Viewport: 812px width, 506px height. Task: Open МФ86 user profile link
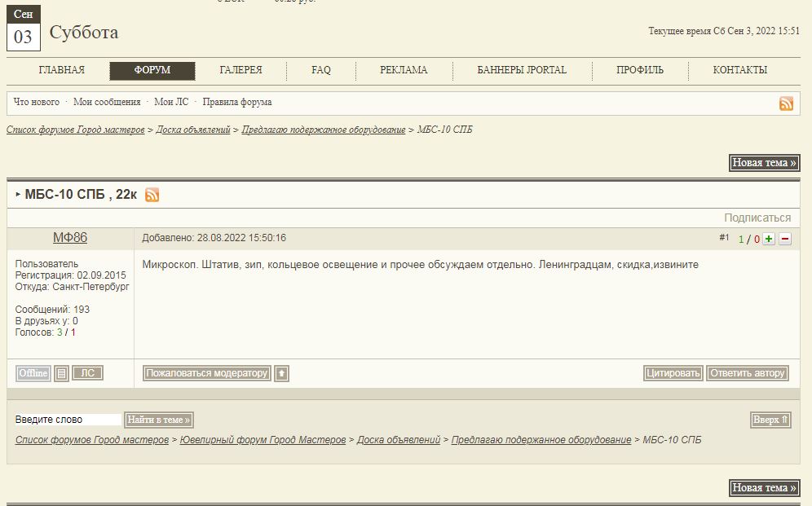70,238
